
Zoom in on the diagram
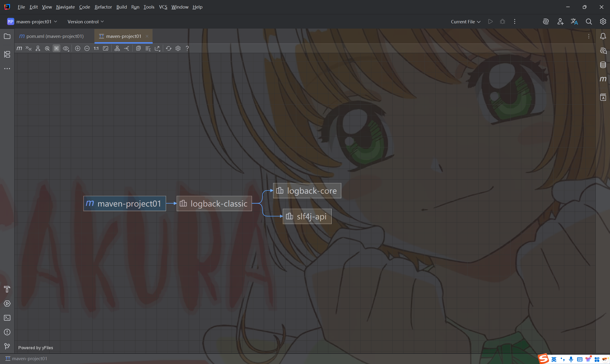pyautogui.click(x=77, y=48)
